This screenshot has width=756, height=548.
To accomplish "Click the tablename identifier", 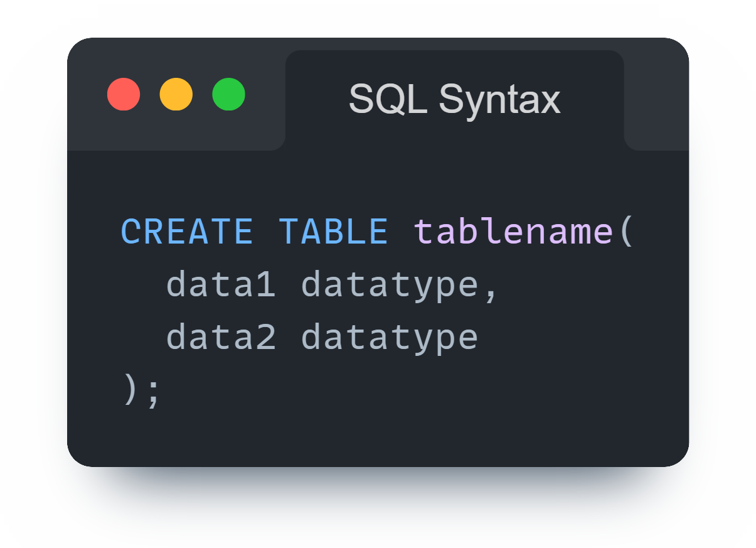I will click(x=513, y=232).
